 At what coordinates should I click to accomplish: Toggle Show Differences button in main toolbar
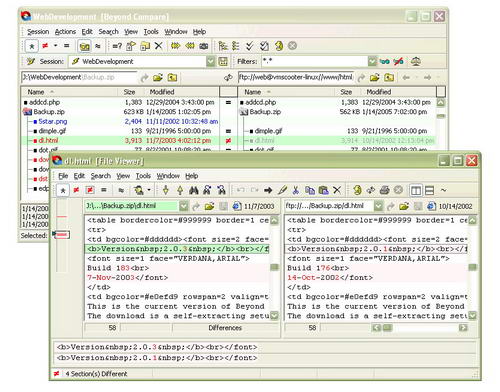tap(45, 46)
